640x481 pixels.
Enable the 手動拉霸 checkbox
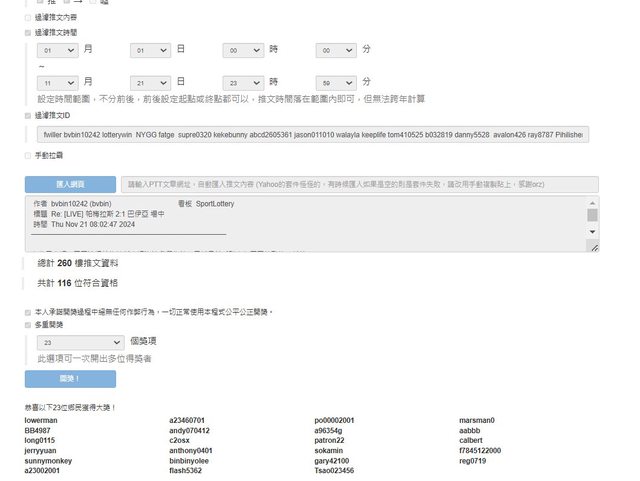pyautogui.click(x=28, y=156)
